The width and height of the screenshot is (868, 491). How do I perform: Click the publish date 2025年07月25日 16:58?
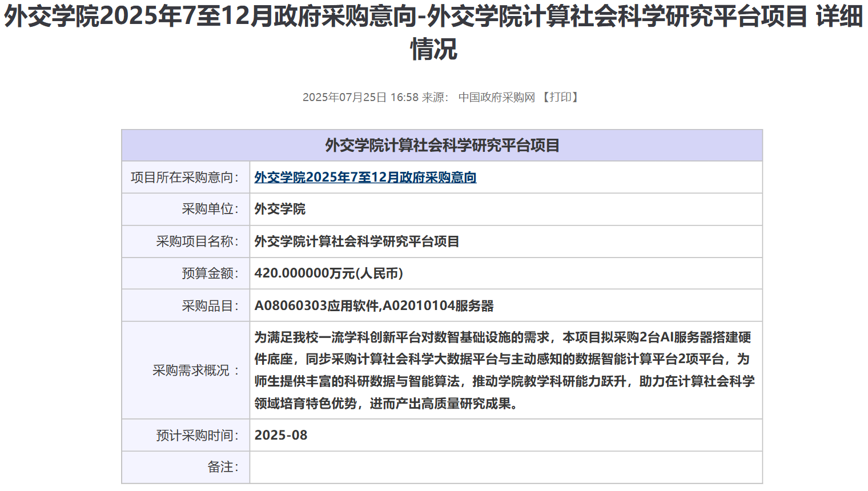pyautogui.click(x=360, y=98)
